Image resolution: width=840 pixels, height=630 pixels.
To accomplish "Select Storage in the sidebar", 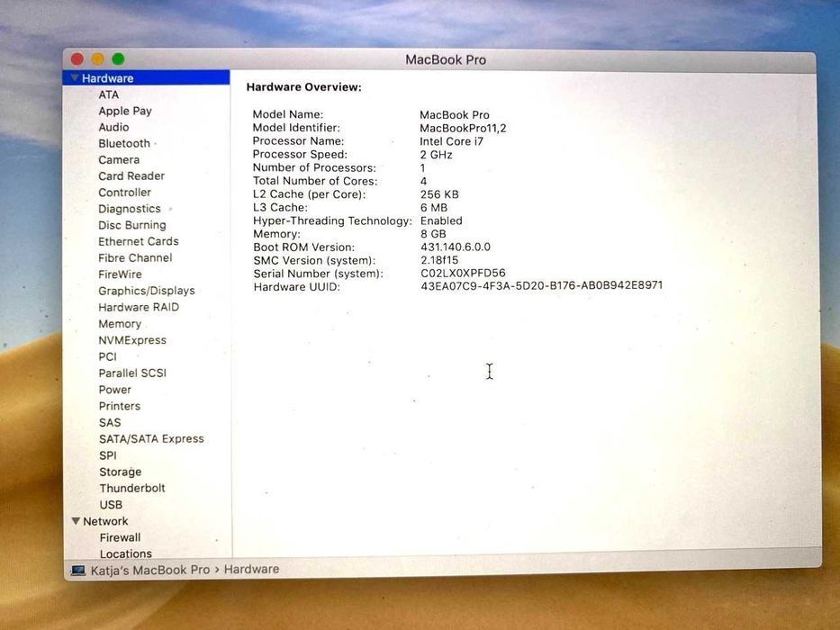I will [121, 472].
